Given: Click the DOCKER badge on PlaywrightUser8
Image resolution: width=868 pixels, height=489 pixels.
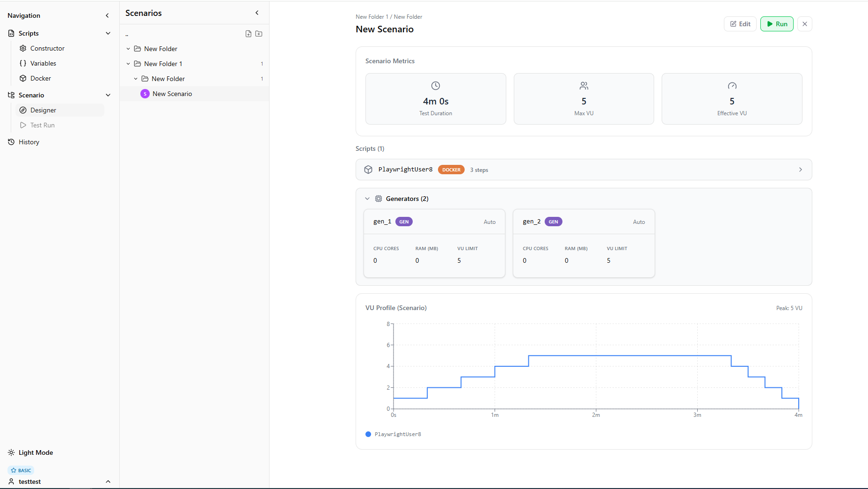Looking at the screenshot, I should pos(451,170).
